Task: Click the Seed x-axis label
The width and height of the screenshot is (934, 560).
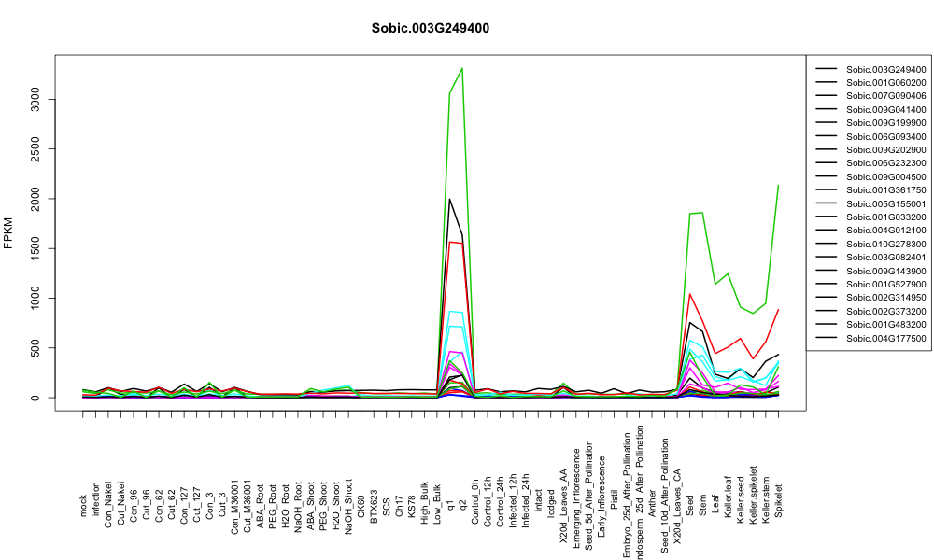Action: pos(690,505)
